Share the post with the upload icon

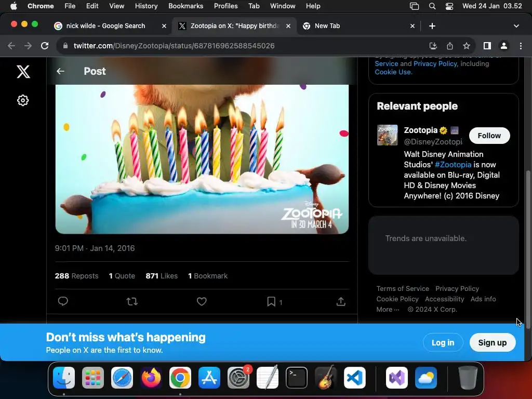(341, 301)
